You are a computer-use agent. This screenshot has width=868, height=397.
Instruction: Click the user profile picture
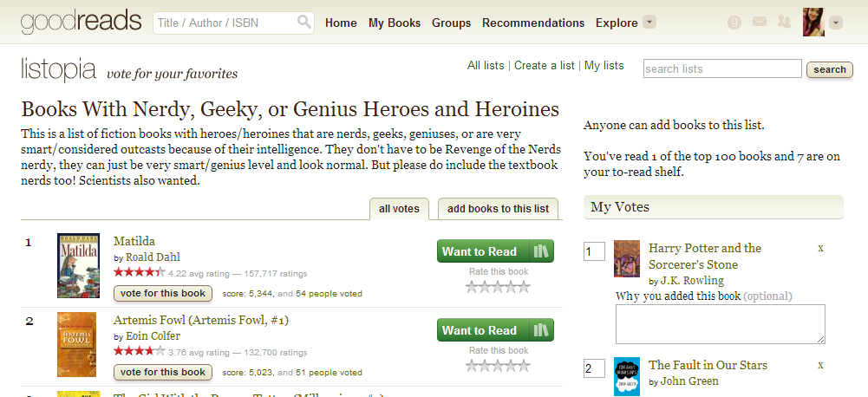point(813,23)
